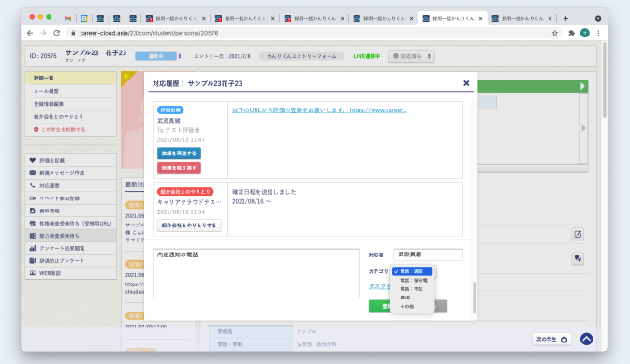630x364 pixels.
Task: Open the Chrome profile avatar
Action: [x=585, y=33]
